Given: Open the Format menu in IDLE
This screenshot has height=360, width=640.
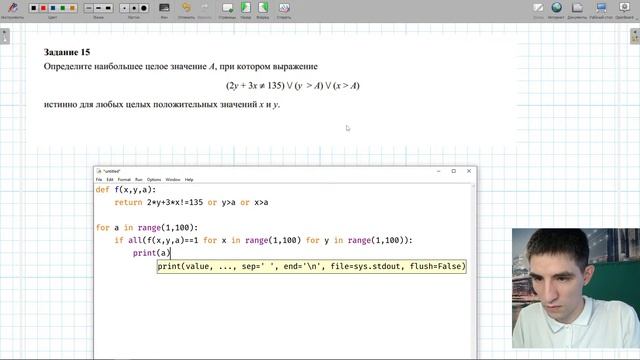Looking at the screenshot, I should 124,180.
